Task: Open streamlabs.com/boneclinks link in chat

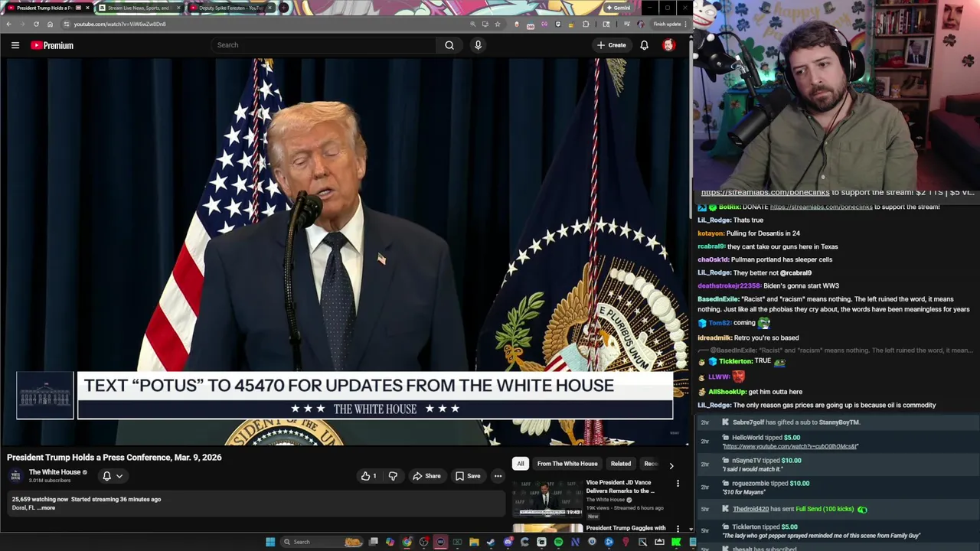Action: tap(821, 207)
